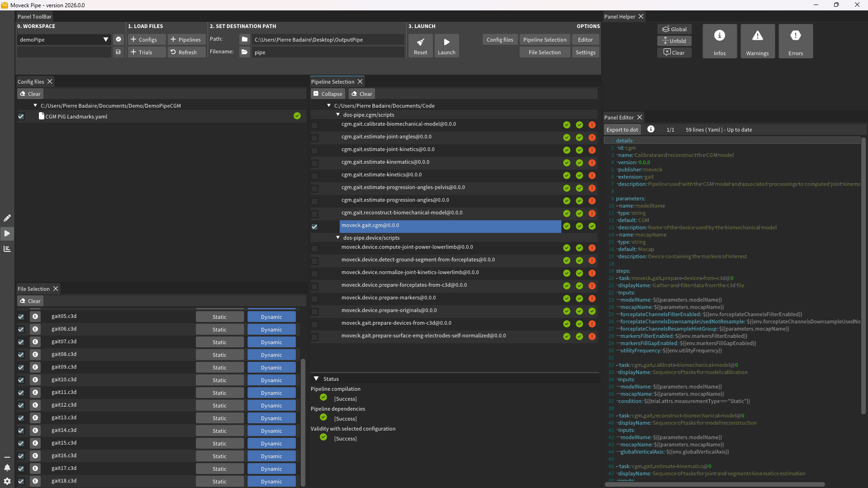Click orange warning icon for moveck.device.prepare-markers
This screenshot has width=868, height=488.
coord(592,298)
